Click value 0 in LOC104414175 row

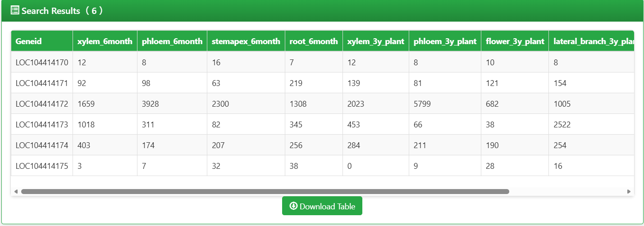point(350,166)
